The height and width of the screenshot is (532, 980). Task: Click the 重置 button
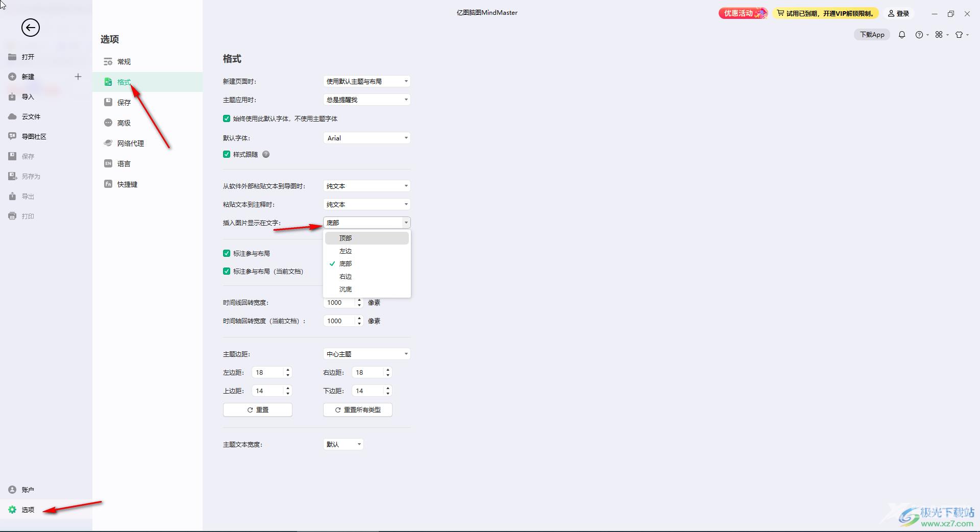pos(258,409)
